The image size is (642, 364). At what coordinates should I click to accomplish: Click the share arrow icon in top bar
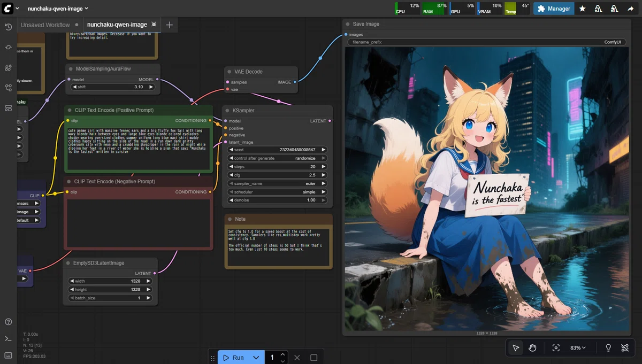click(630, 9)
